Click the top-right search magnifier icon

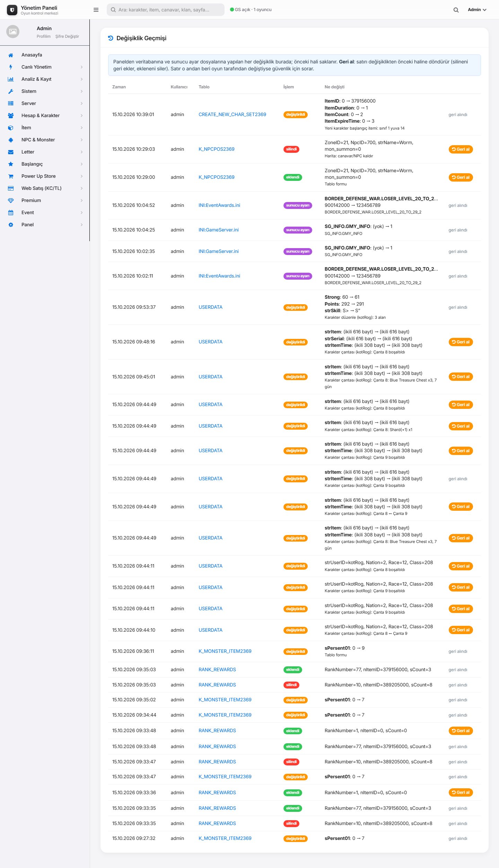point(456,10)
